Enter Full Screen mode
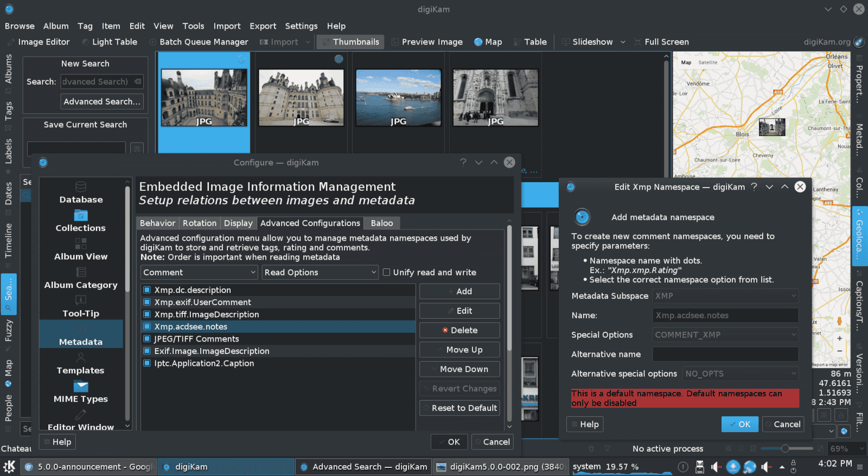868x476 pixels. pos(661,42)
